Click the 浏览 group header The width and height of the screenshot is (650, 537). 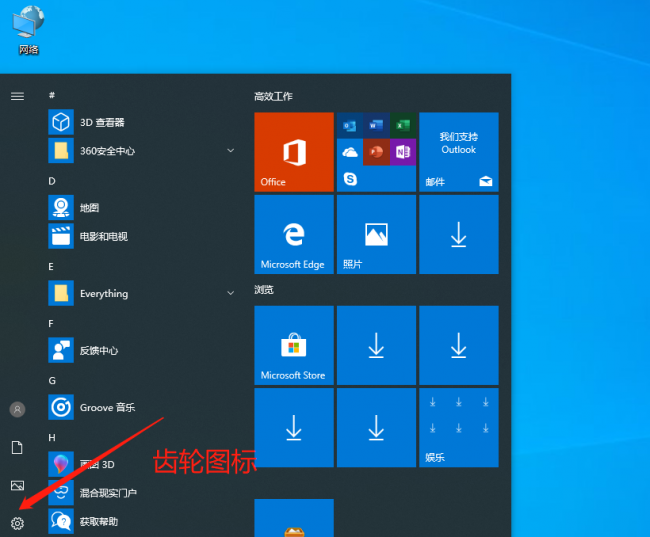[x=264, y=289]
